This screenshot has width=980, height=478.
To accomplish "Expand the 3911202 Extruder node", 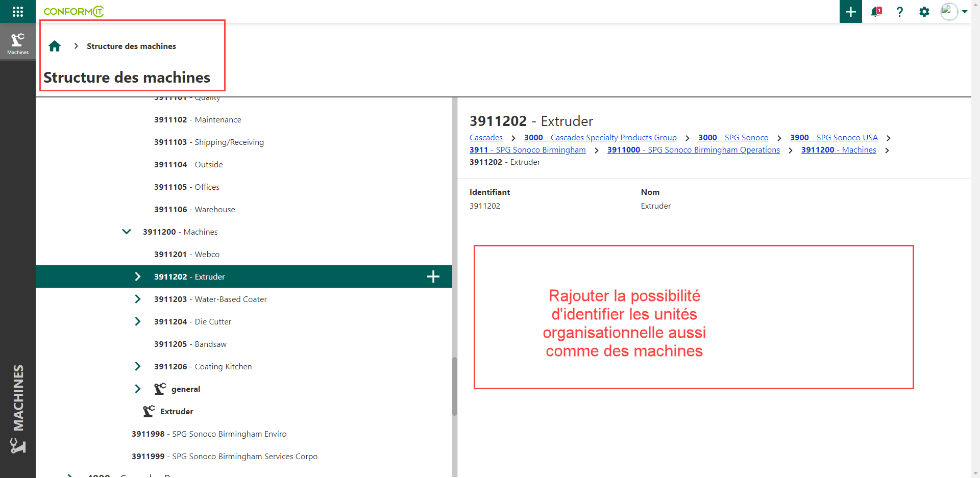I will pos(137,276).
